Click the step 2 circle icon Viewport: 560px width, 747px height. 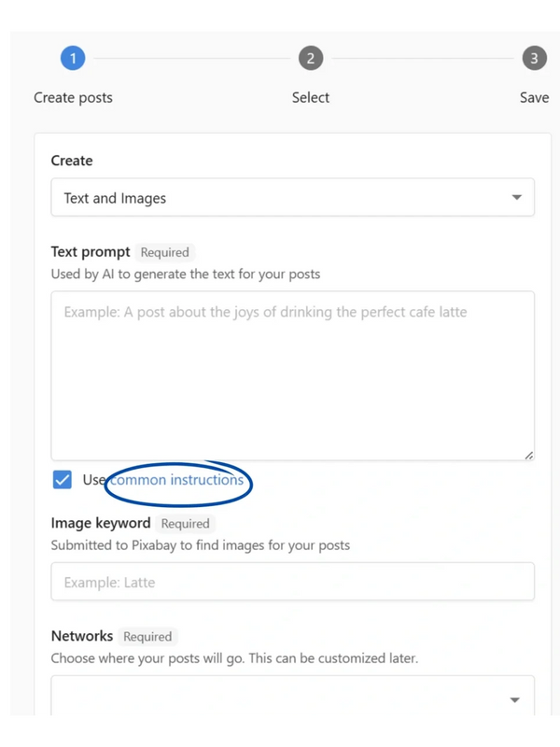tap(310, 58)
